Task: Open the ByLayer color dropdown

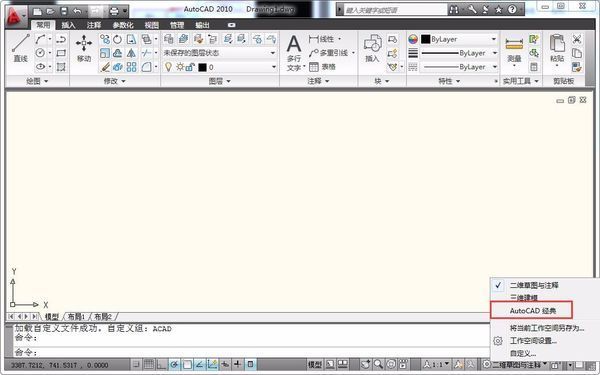Action: coord(459,39)
